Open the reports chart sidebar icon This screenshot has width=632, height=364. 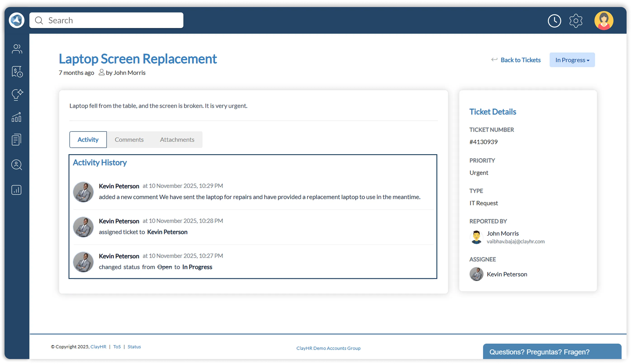[x=17, y=190]
